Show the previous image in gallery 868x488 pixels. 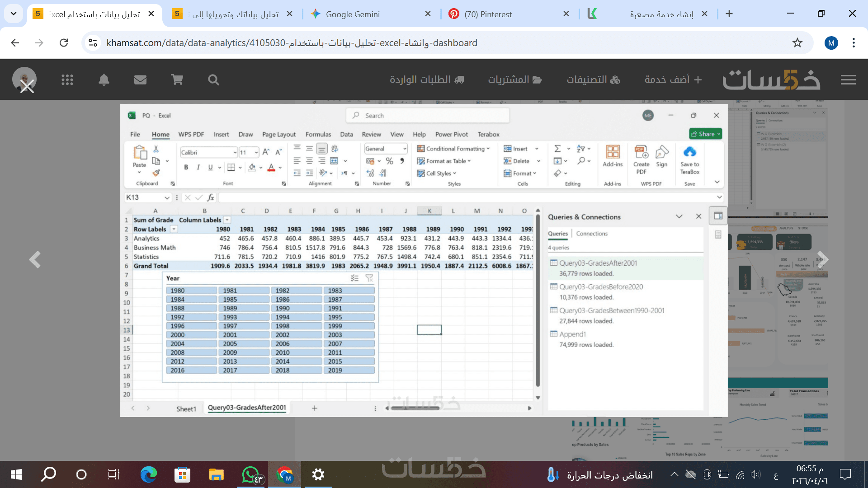click(x=35, y=260)
